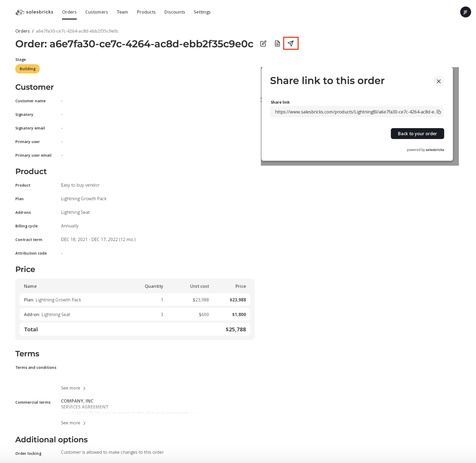
Task: Open the edit order pencil icon
Action: tap(263, 44)
